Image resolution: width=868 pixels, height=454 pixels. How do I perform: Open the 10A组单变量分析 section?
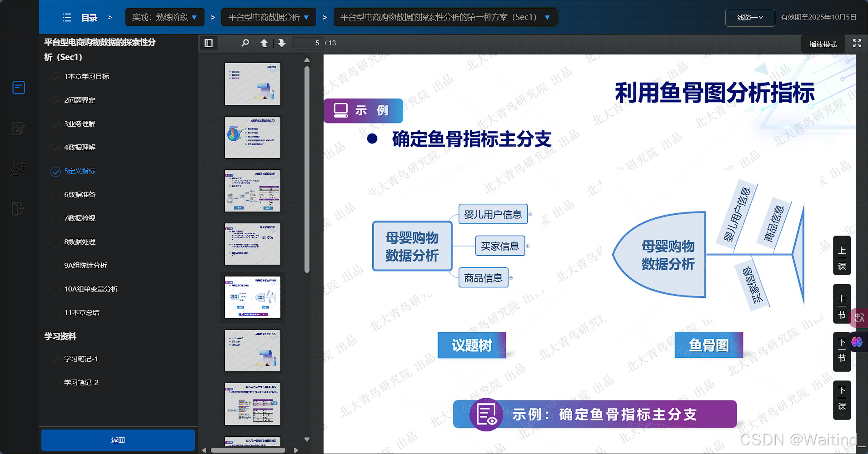click(91, 289)
